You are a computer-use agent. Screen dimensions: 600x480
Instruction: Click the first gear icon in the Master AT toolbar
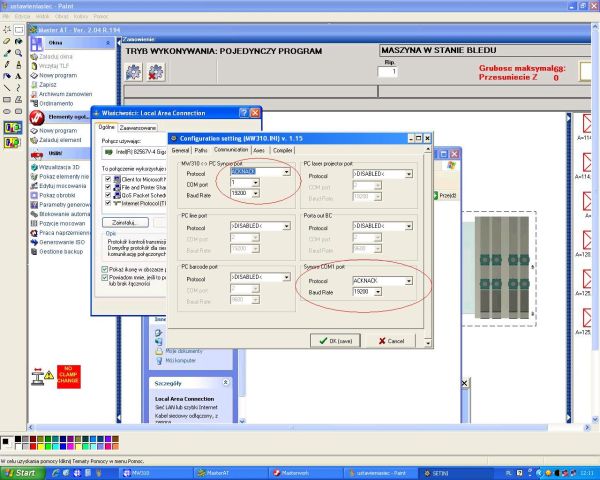[x=134, y=72]
